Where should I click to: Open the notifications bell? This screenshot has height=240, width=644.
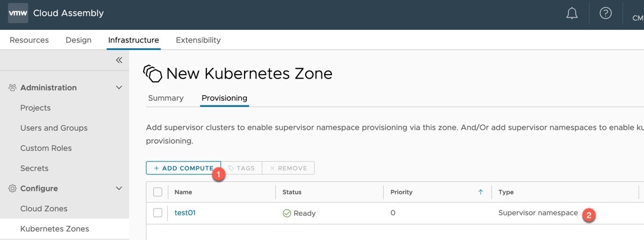click(x=572, y=13)
